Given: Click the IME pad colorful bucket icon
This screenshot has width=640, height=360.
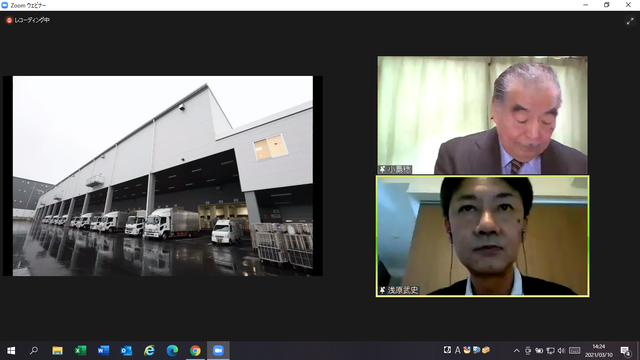Looking at the screenshot, I should point(467,350).
